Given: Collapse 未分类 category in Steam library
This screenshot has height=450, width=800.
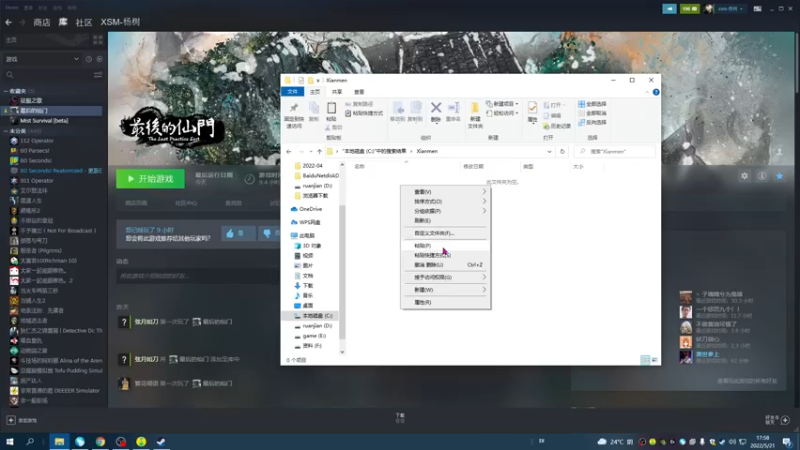Looking at the screenshot, I should pyautogui.click(x=6, y=132).
